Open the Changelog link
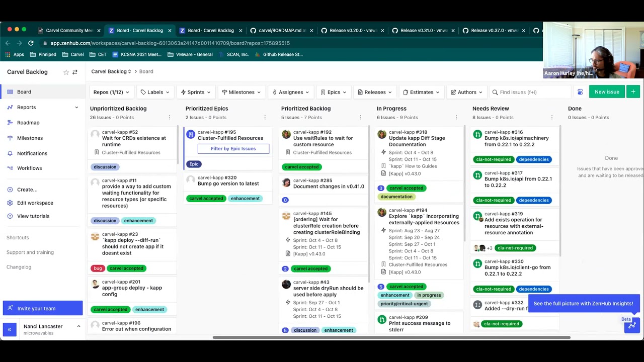 click(19, 267)
